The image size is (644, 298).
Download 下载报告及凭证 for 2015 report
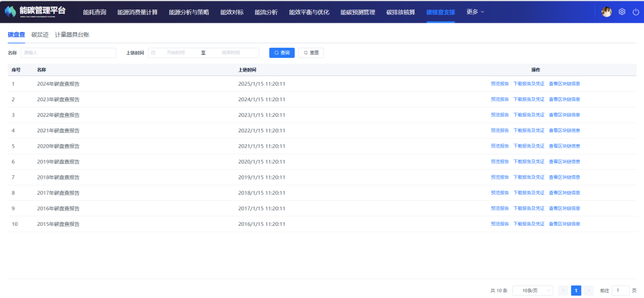529,224
